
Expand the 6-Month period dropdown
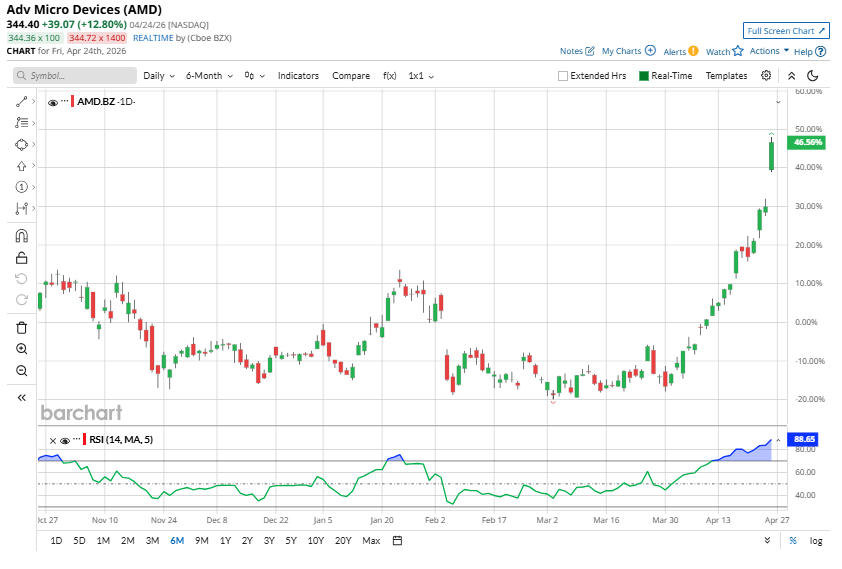tap(209, 75)
